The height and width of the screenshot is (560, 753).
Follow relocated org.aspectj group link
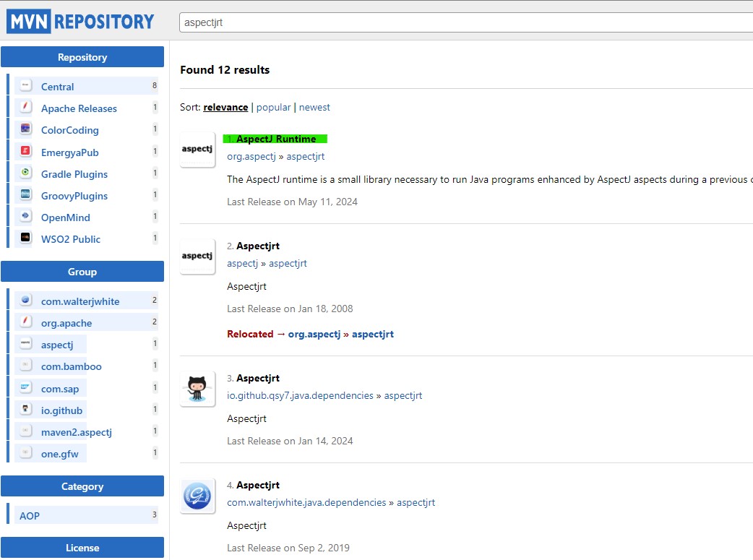coord(314,335)
